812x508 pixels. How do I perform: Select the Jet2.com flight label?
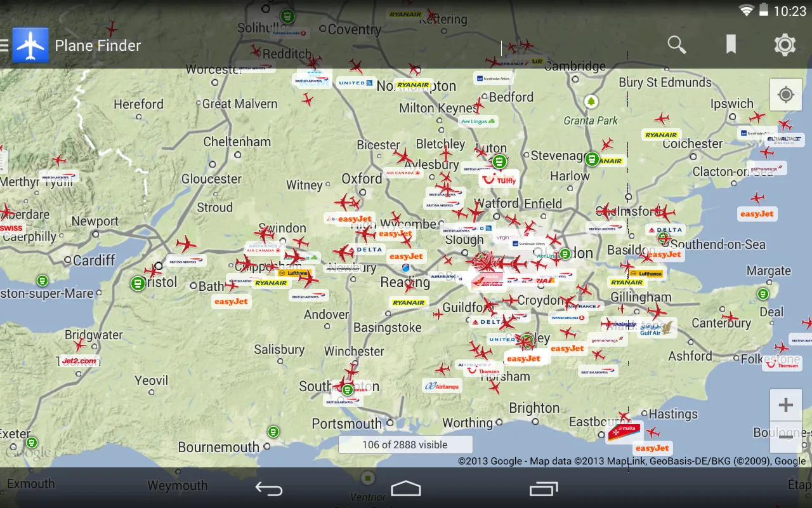pyautogui.click(x=79, y=361)
